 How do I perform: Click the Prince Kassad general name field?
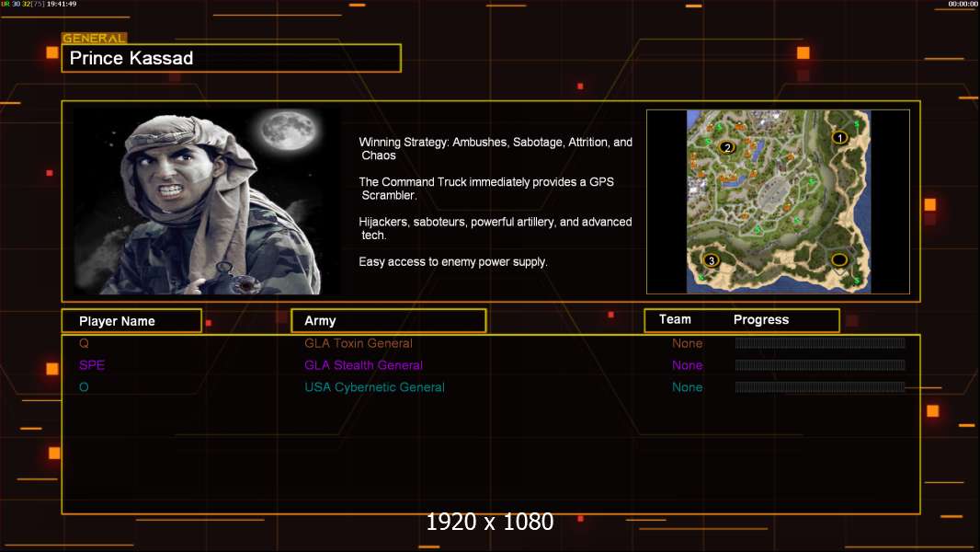[x=232, y=58]
